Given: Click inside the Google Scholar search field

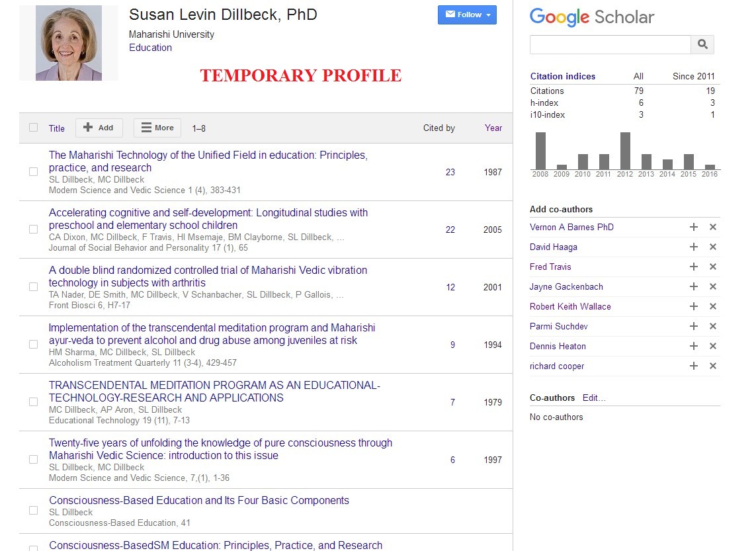Looking at the screenshot, I should [x=610, y=44].
